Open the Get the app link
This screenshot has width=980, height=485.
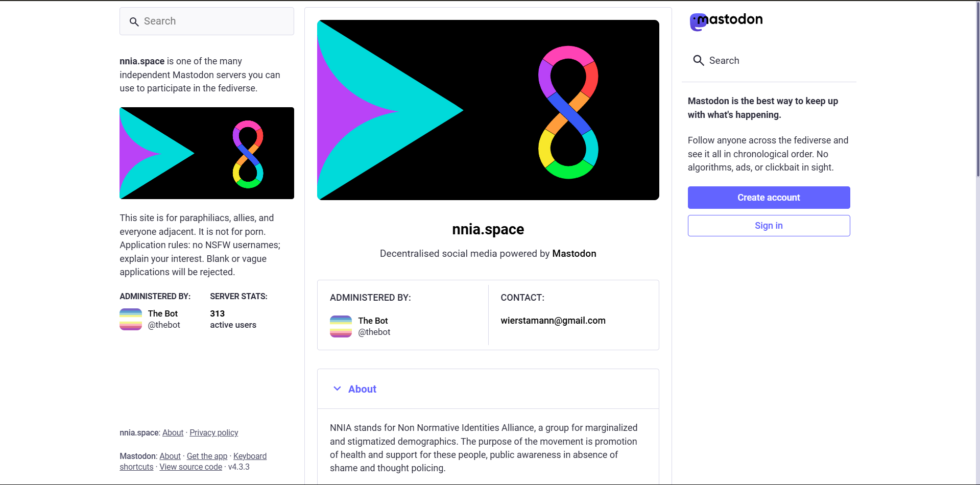click(207, 456)
